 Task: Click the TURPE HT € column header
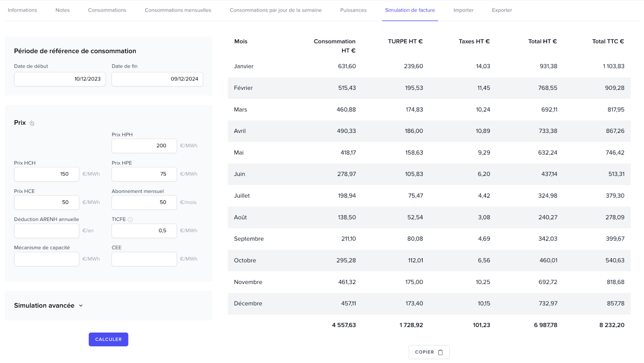(405, 41)
